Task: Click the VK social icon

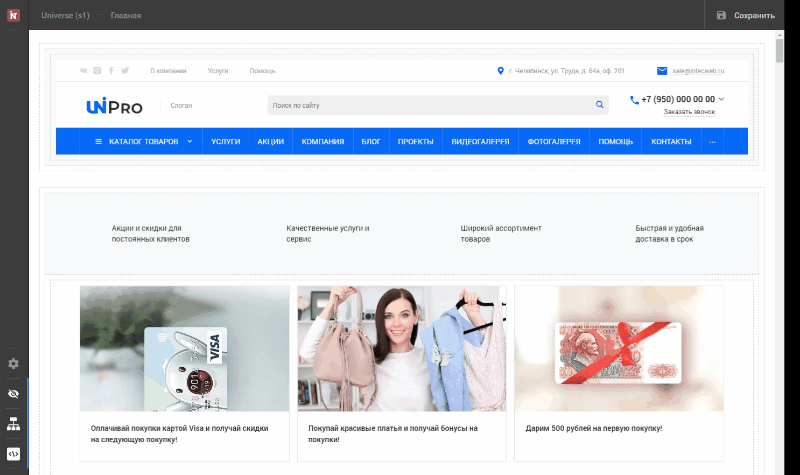Action: [x=83, y=71]
